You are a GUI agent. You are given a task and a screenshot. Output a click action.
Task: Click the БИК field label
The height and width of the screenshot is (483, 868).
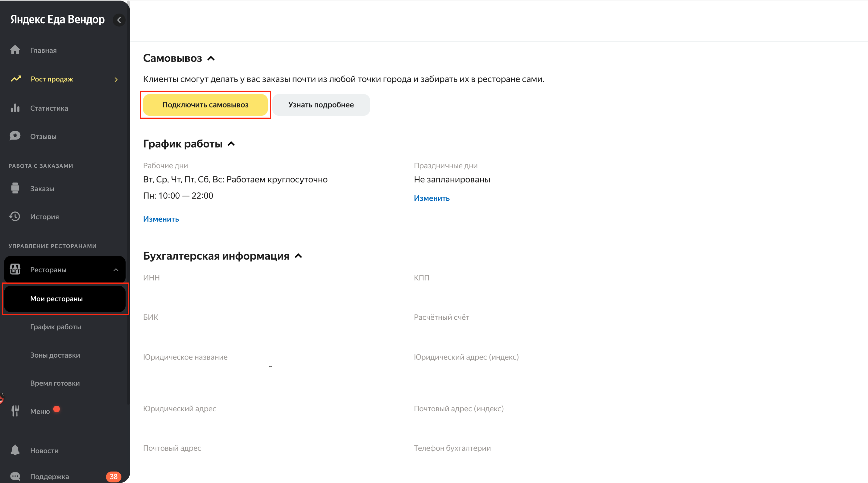click(151, 317)
